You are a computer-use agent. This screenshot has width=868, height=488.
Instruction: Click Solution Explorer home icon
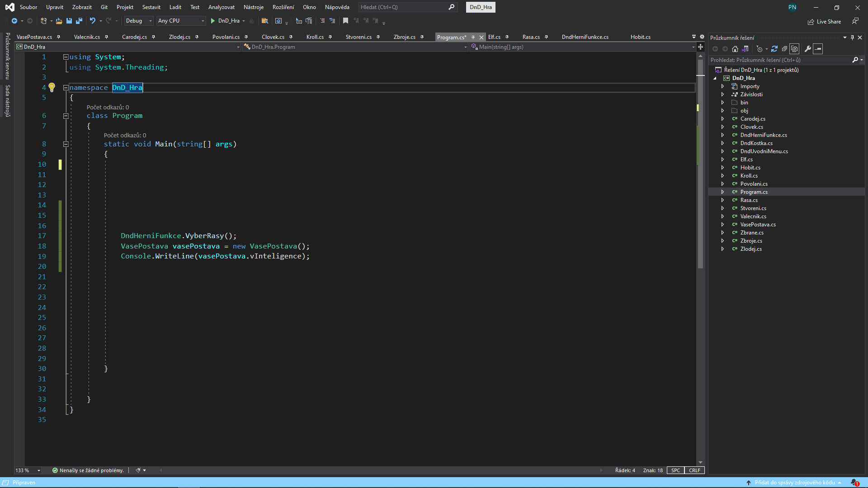click(735, 49)
